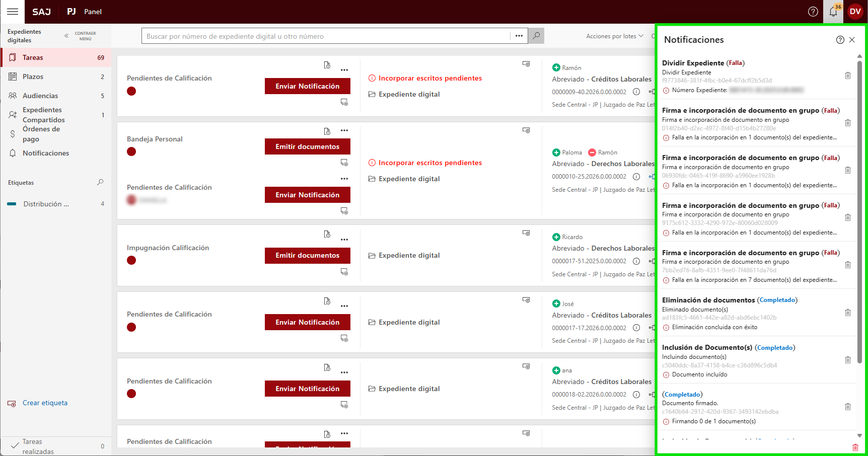The image size is (868, 456).
Task: Open more options for Impugnación Calificación task
Action: (x=344, y=240)
